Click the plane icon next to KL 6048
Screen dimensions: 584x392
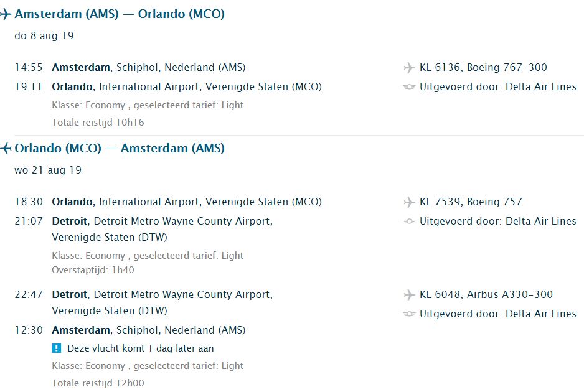pyautogui.click(x=409, y=295)
